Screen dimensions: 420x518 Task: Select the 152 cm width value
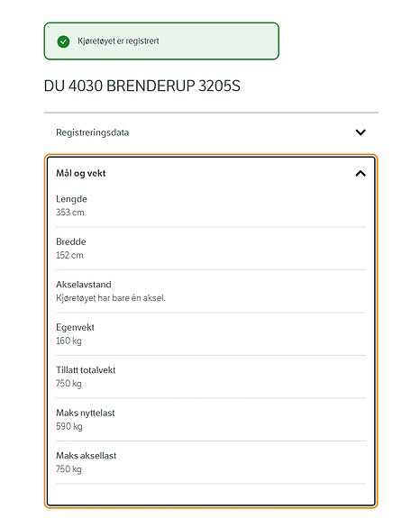[69, 255]
